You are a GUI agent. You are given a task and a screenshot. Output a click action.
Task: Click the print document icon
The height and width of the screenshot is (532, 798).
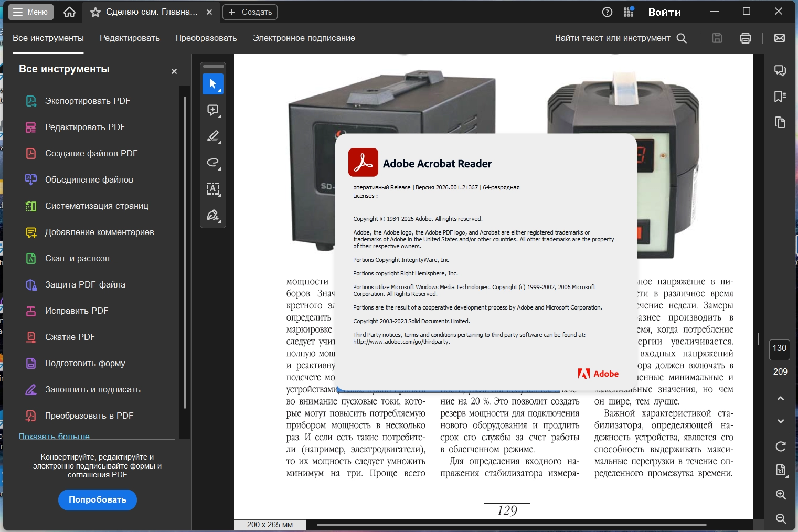pyautogui.click(x=745, y=38)
